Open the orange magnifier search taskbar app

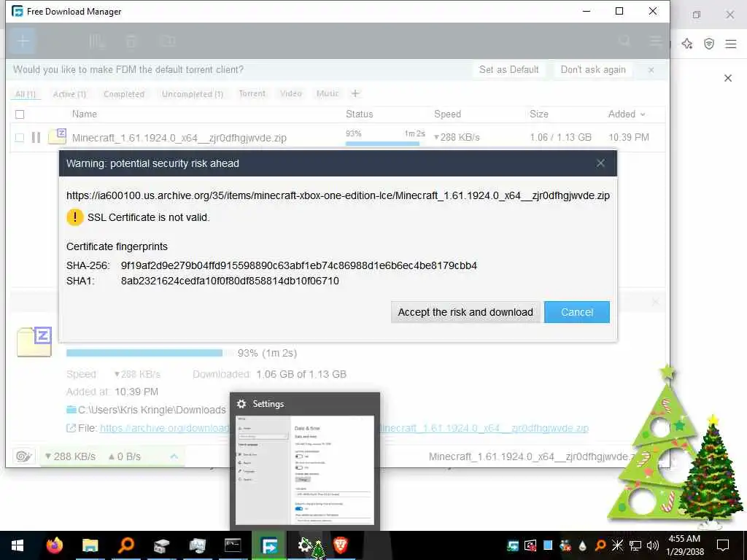click(x=125, y=544)
